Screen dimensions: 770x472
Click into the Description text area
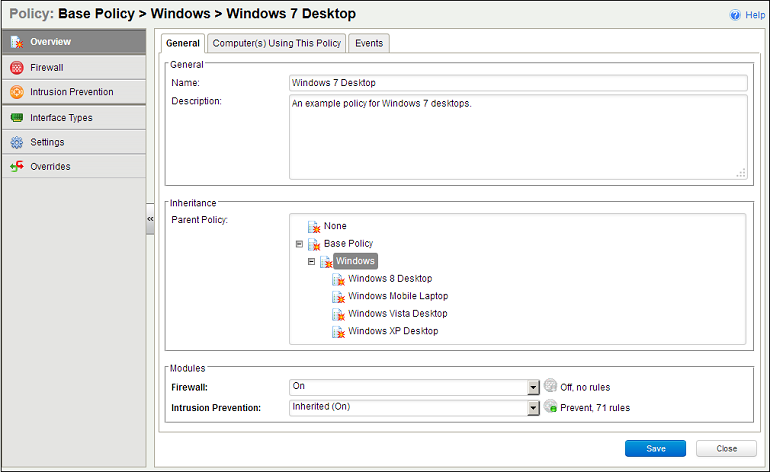click(x=518, y=137)
